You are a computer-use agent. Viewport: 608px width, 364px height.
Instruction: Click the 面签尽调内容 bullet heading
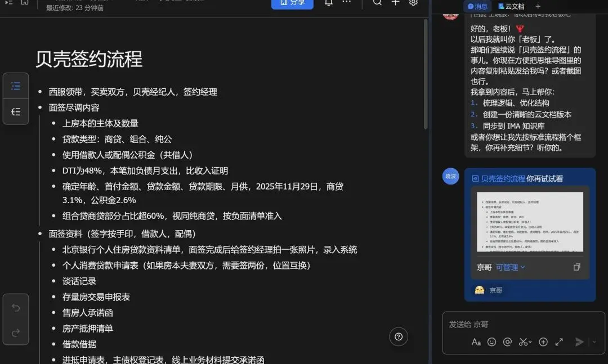point(74,108)
